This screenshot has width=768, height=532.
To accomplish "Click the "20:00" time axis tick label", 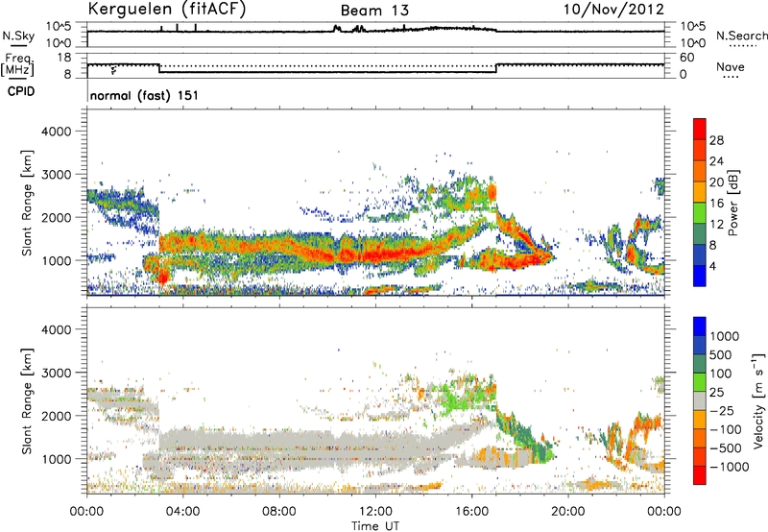I will [568, 512].
